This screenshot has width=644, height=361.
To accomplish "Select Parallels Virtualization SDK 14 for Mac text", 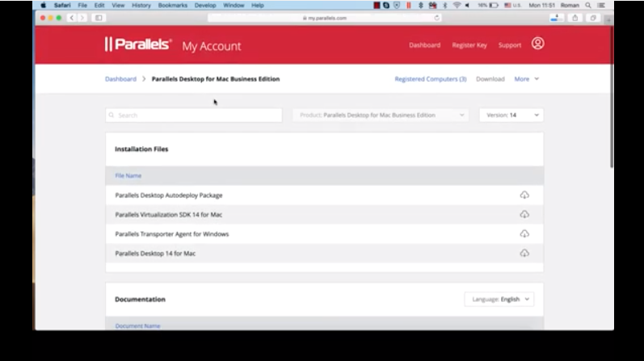I will pos(168,215).
